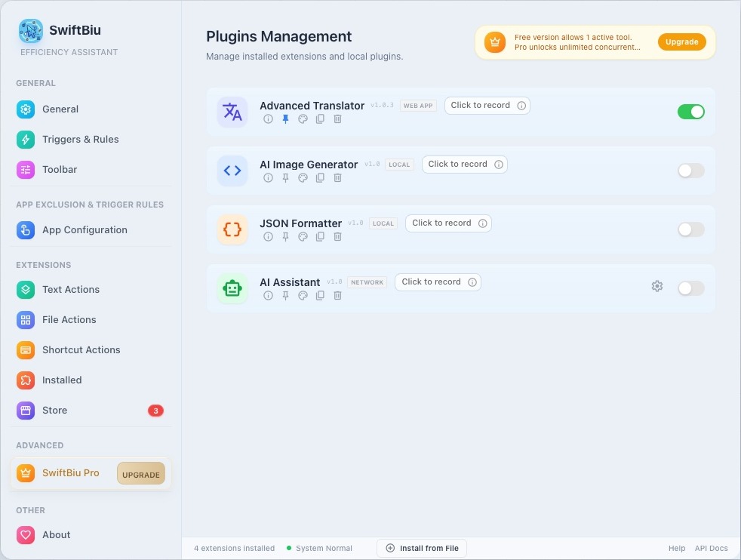Open the Help link
Viewport: 741px width, 560px height.
point(677,548)
